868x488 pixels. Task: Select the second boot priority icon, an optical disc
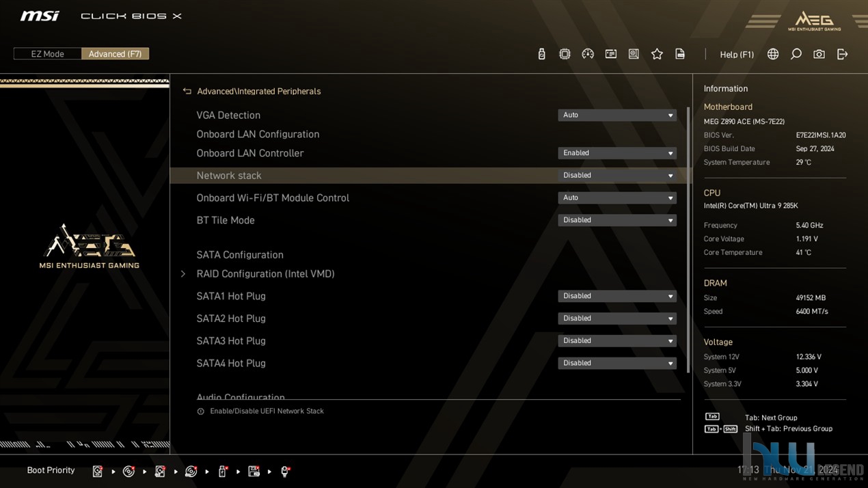128,471
